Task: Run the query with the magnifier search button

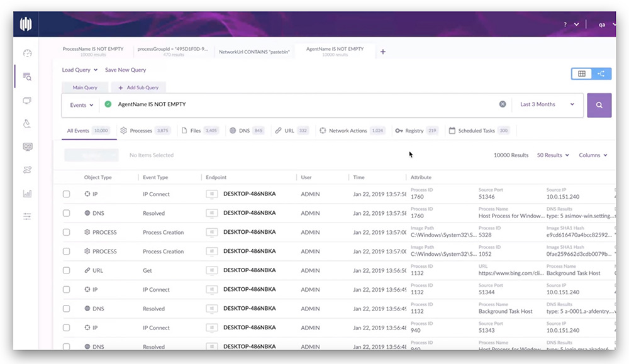Action: (599, 105)
